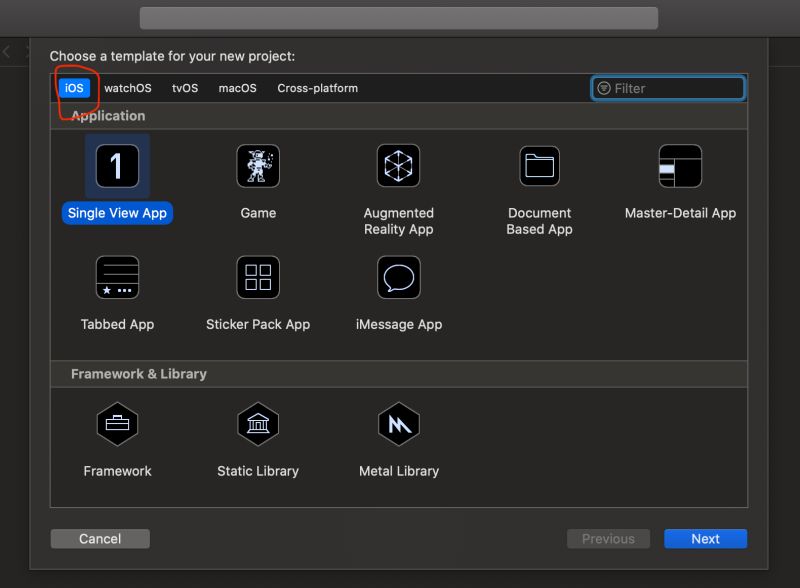The width and height of the screenshot is (800, 588).
Task: Pick the Document Based App template
Action: click(539, 166)
